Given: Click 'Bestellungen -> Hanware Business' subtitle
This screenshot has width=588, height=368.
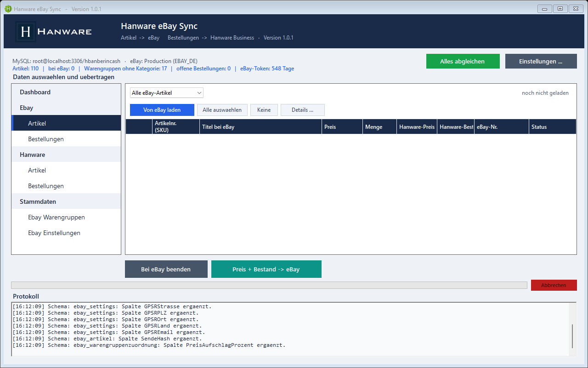Looking at the screenshot, I should [x=211, y=38].
